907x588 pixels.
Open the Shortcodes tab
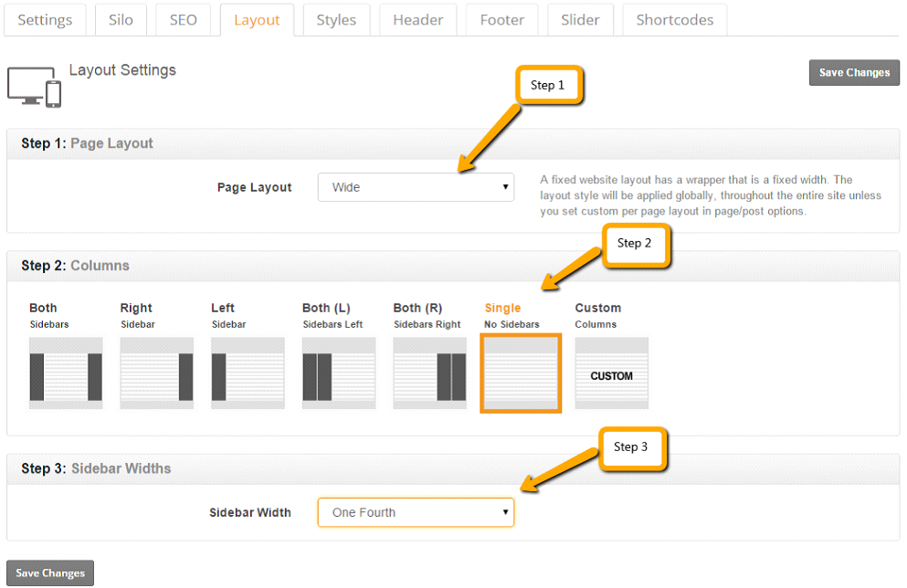point(674,20)
